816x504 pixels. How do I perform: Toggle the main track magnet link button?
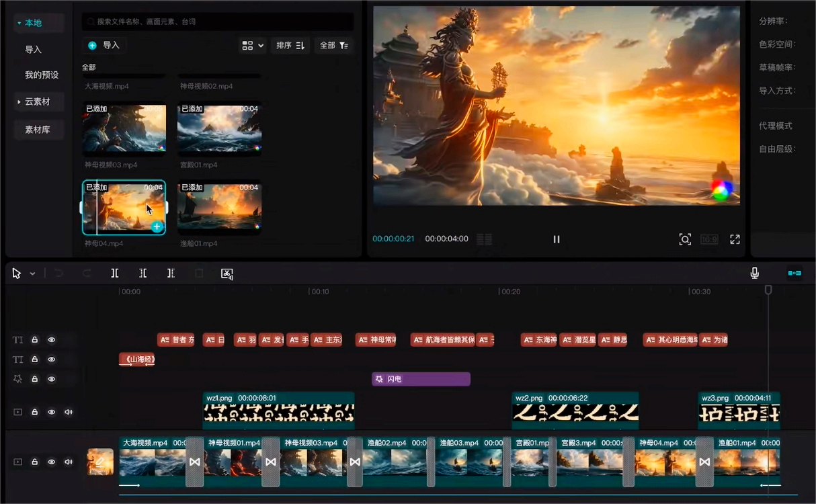pos(794,273)
